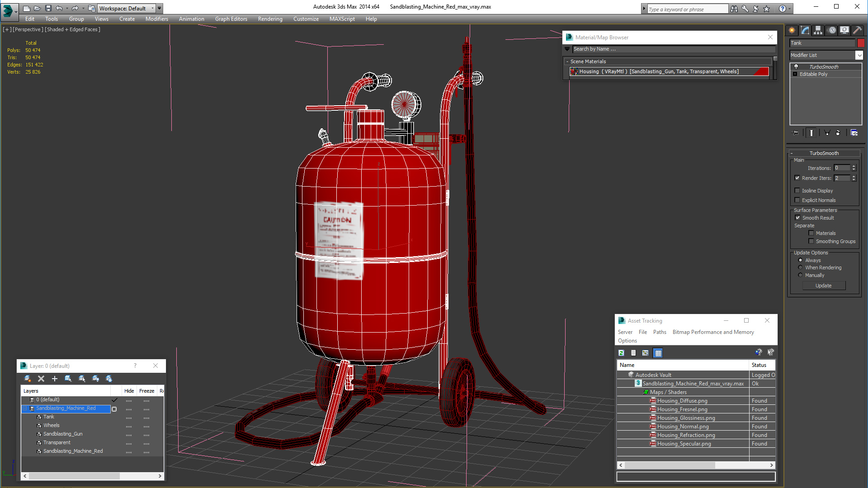
Task: Click the Perspective viewport label
Action: 28,29
